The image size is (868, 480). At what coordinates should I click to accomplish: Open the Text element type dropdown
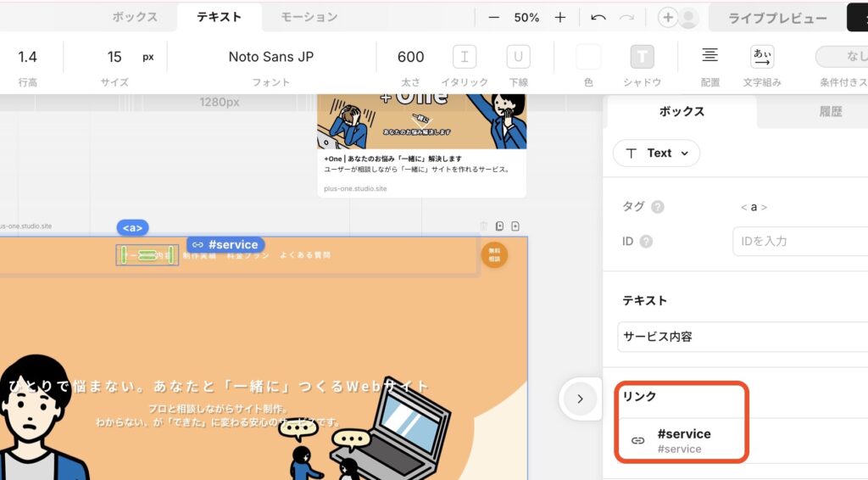click(x=657, y=153)
